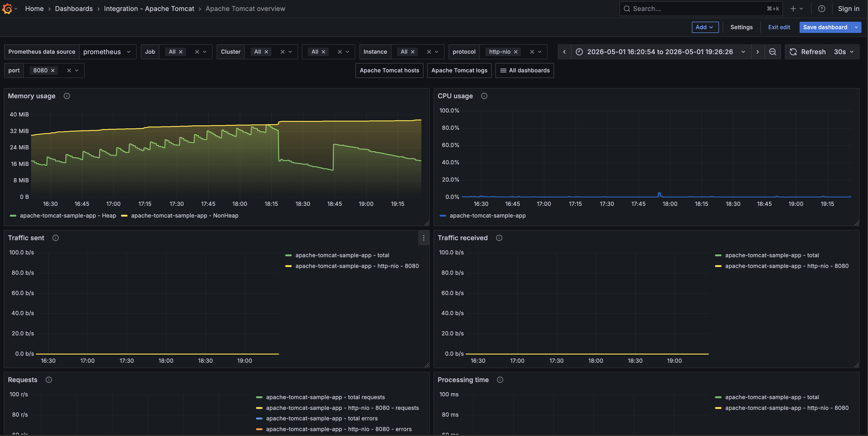Remove the All value chip in Job filter
868x436 pixels.
coord(181,52)
